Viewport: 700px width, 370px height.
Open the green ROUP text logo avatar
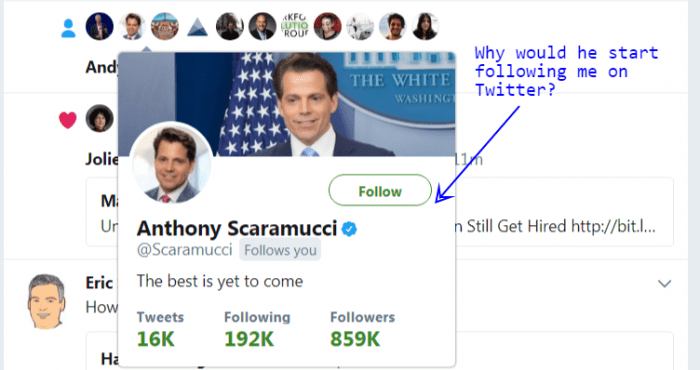[x=295, y=26]
